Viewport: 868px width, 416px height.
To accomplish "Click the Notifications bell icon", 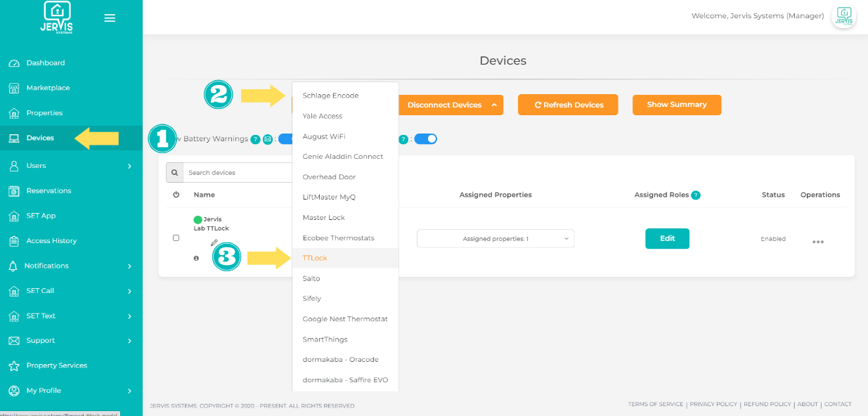I will coord(13,266).
